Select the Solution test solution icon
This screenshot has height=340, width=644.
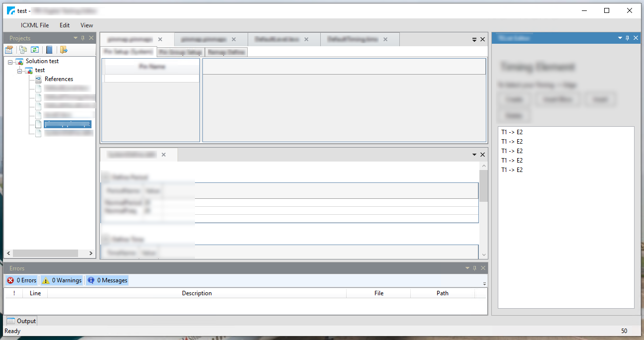[19, 61]
